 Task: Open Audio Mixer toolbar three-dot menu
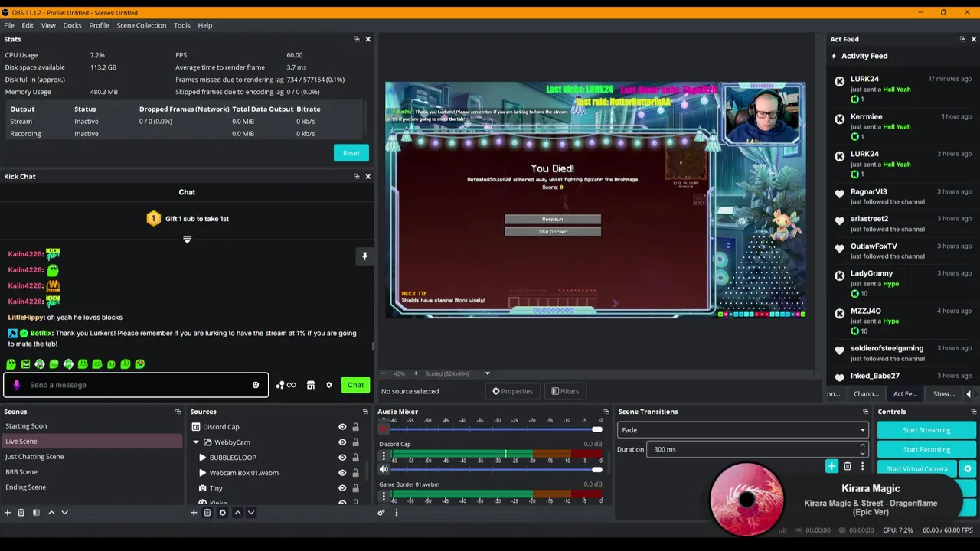coord(396,512)
